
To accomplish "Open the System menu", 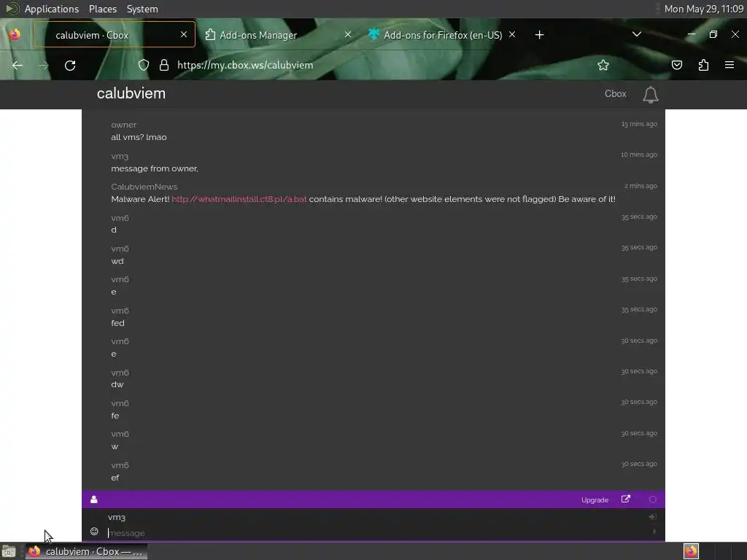I will pos(142,9).
